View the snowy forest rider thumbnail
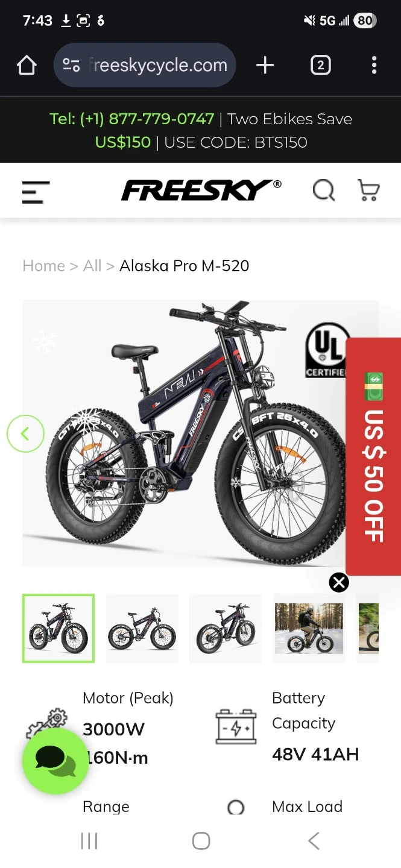 pos(309,628)
